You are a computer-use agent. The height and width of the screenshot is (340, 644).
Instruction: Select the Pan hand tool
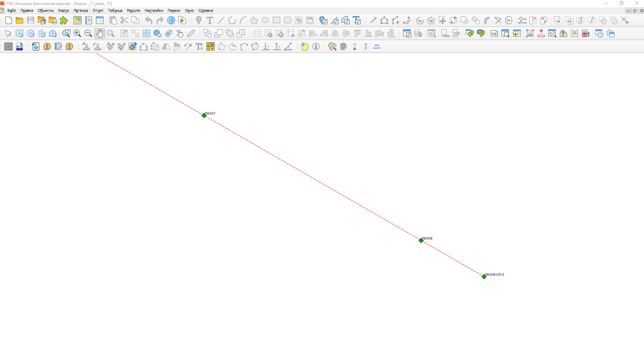[99, 33]
